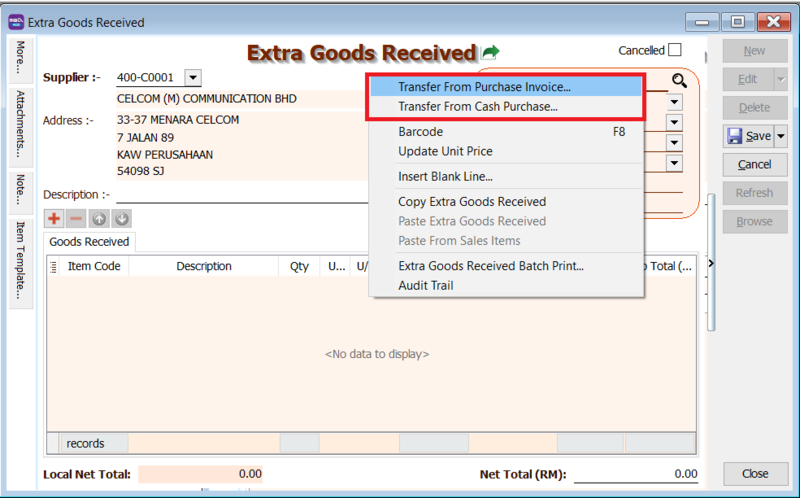Image resolution: width=800 pixels, height=498 pixels.
Task: Open the Item Template side tab
Action: [x=21, y=261]
